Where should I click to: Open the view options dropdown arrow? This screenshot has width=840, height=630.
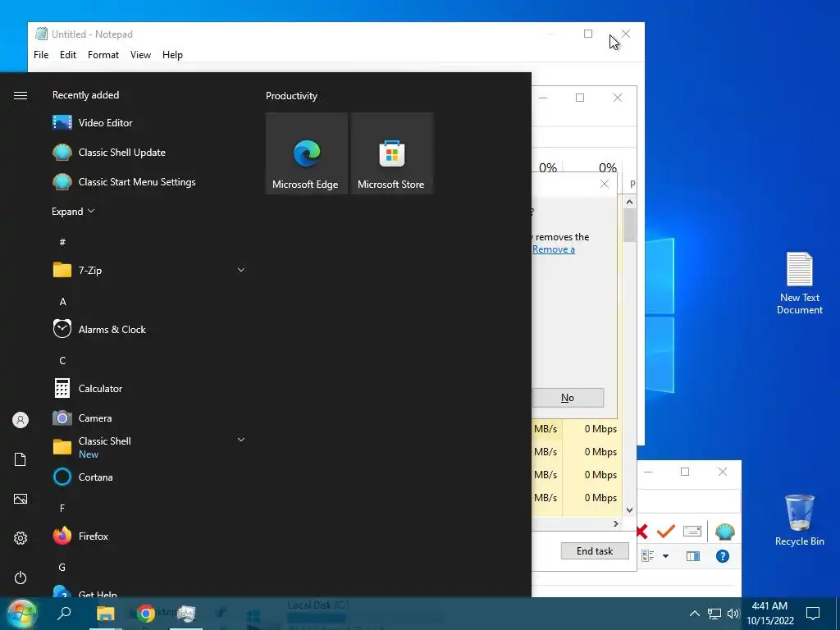pos(665,556)
